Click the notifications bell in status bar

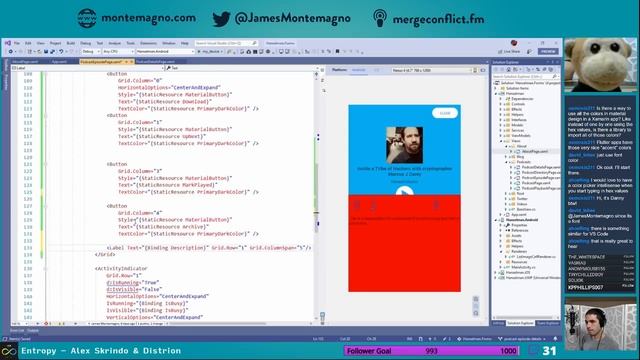555,339
